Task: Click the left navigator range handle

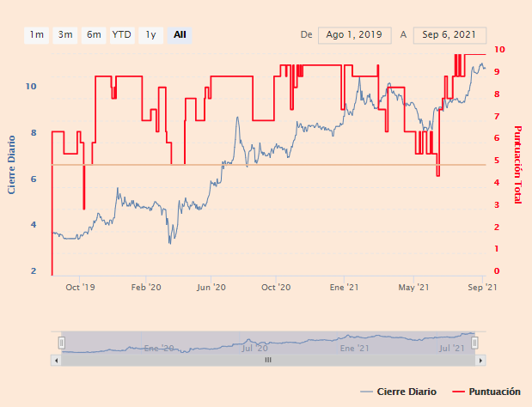Action: (x=61, y=343)
